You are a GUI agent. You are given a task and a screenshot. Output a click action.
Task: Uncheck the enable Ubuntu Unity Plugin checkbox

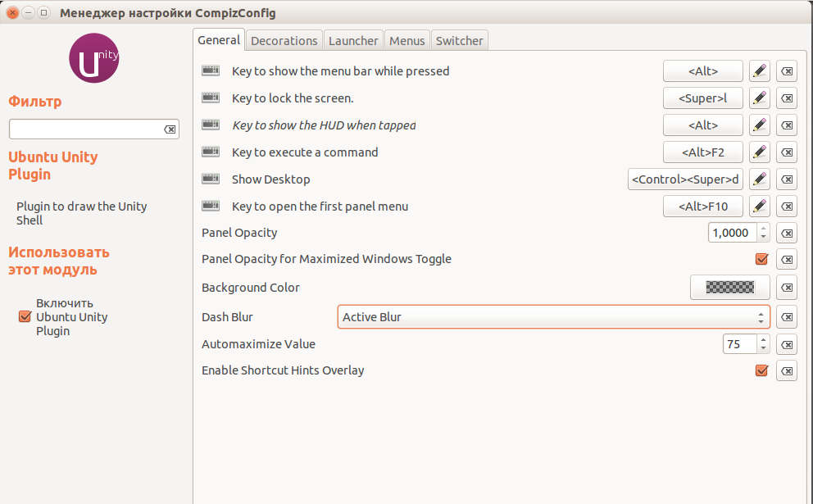coord(24,317)
